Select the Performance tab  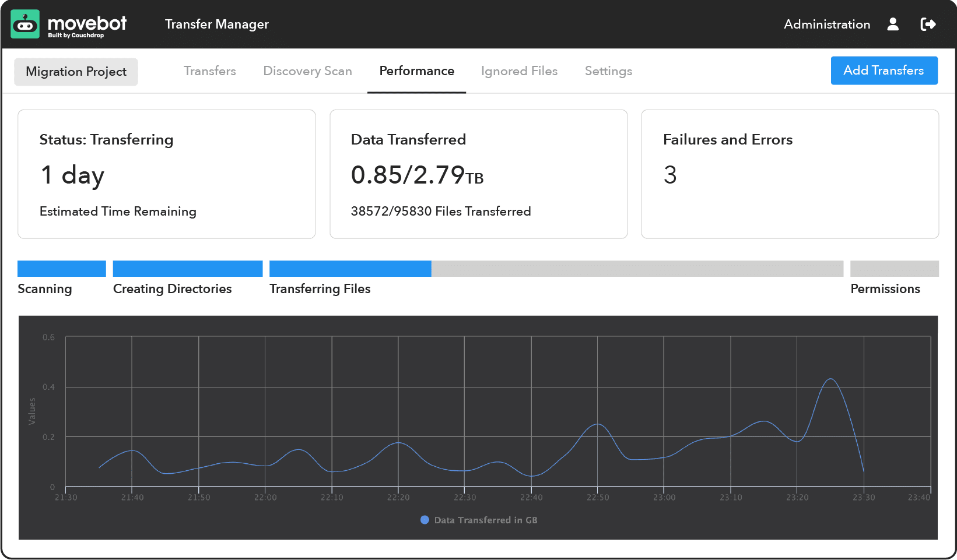click(x=416, y=71)
